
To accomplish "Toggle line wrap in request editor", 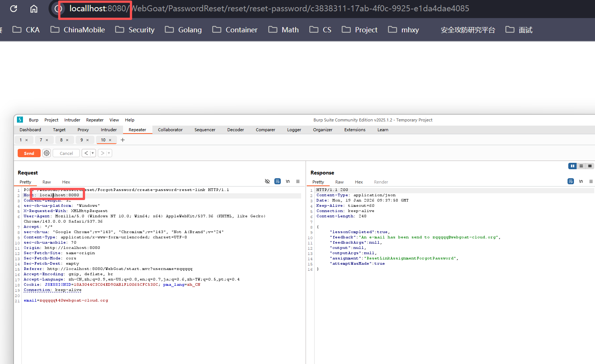I will point(277,182).
